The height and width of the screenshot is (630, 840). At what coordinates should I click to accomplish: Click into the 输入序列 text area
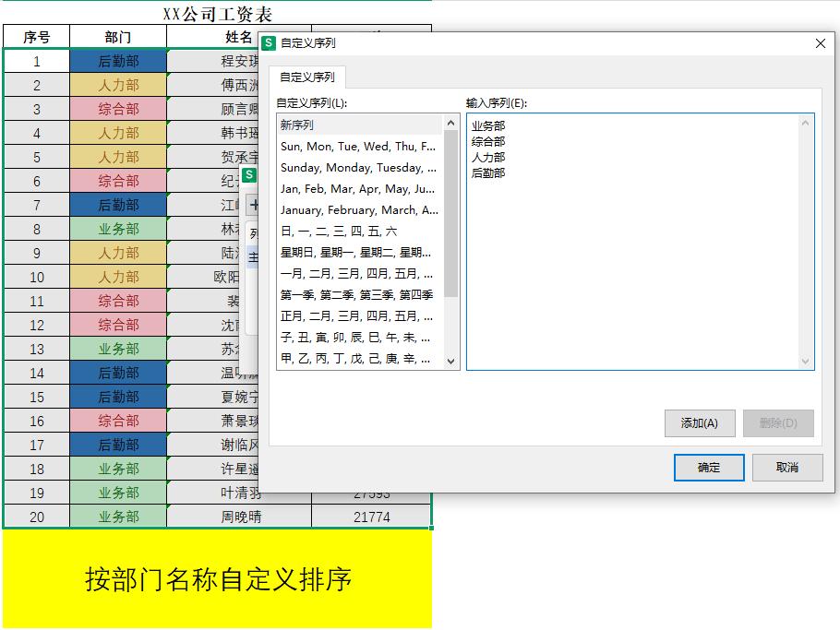641,242
